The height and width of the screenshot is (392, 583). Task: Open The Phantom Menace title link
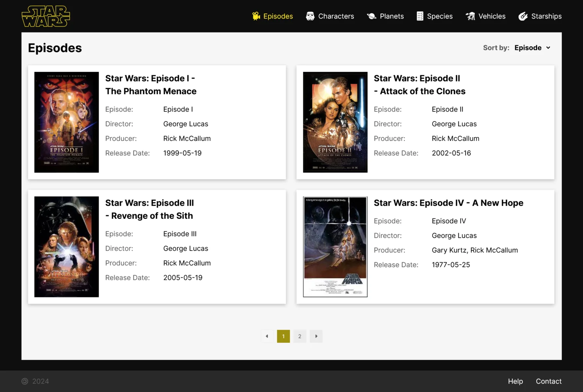point(151,85)
